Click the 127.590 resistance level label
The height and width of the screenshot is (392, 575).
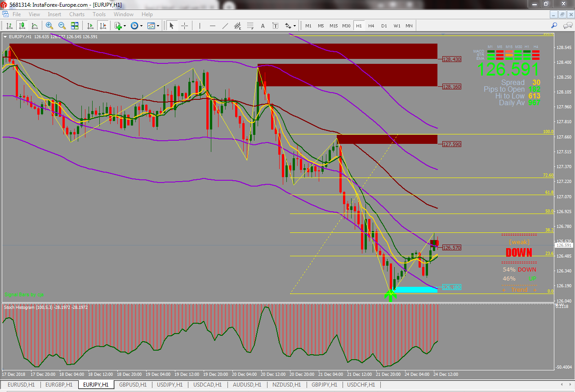coord(451,144)
